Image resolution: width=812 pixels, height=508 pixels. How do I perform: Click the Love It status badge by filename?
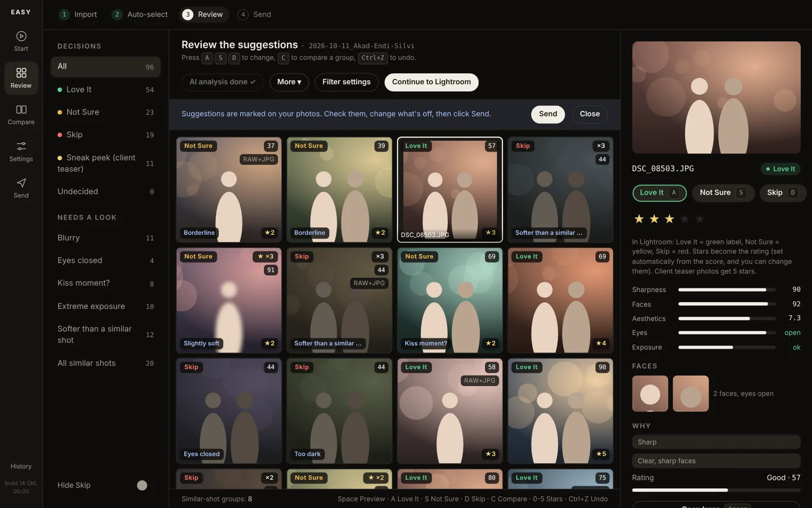click(780, 169)
